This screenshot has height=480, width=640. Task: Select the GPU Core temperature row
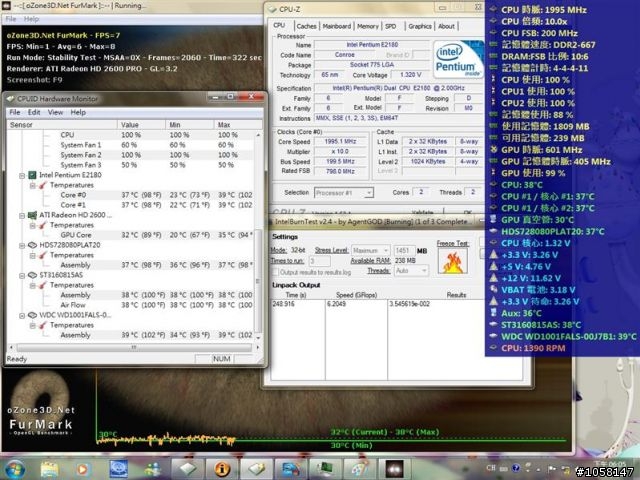click(x=131, y=235)
